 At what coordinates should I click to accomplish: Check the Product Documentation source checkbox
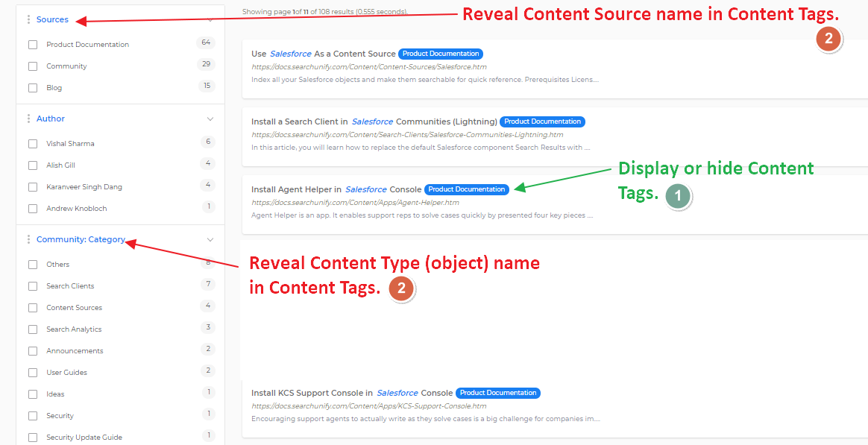[x=33, y=45]
